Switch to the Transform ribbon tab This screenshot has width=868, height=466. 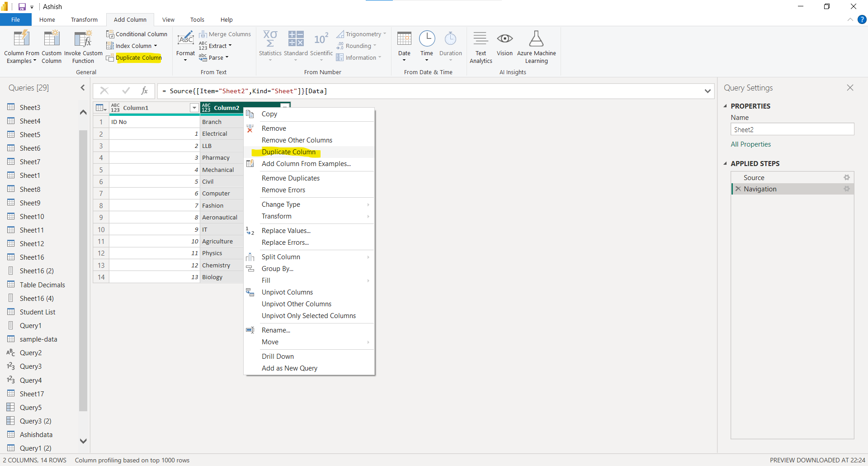[x=84, y=19]
